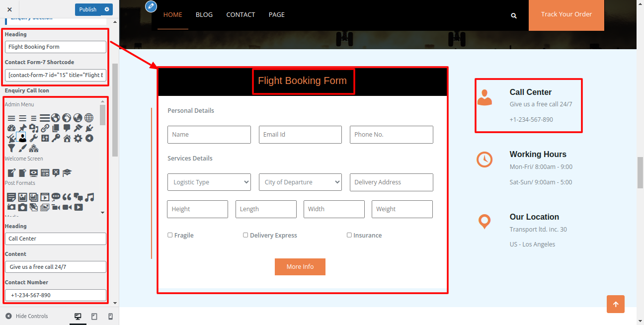Choose the gear icon in Admin Menu

pyautogui.click(x=78, y=138)
